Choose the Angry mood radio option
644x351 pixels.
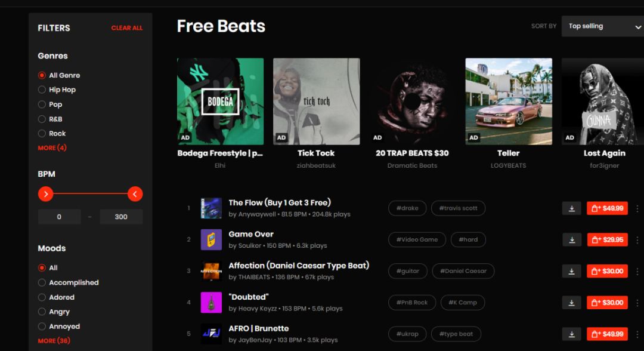[42, 312]
